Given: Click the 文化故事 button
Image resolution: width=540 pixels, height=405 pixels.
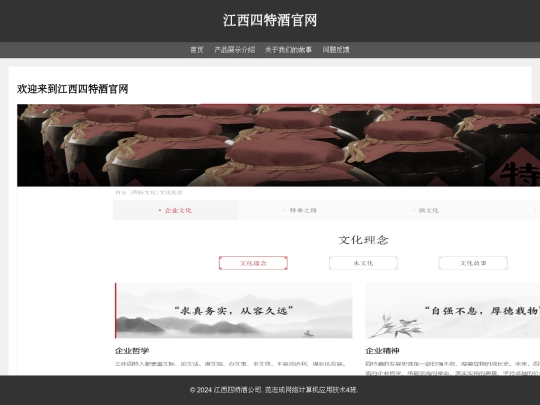Looking at the screenshot, I should [x=473, y=263].
